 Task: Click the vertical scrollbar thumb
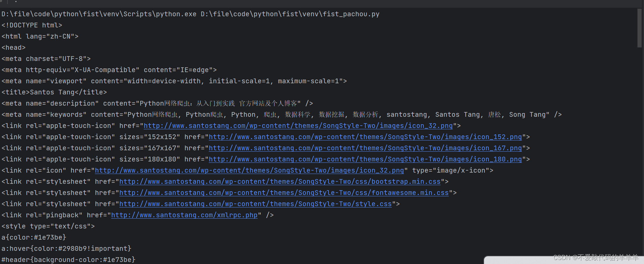pos(640,28)
